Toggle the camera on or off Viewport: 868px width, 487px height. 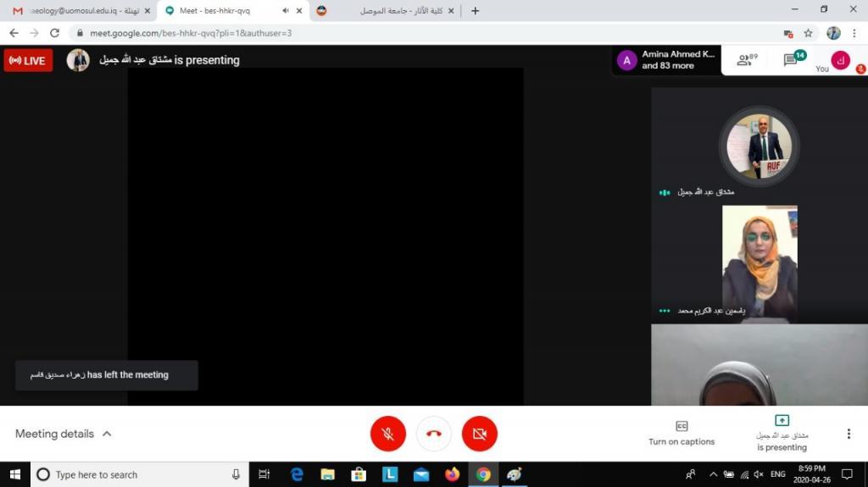click(x=480, y=434)
